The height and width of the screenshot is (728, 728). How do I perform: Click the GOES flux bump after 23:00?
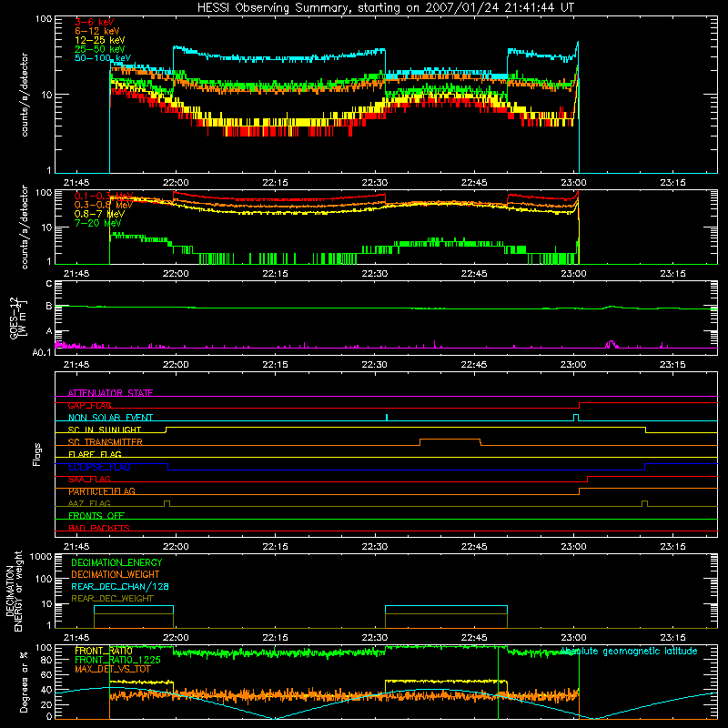612,307
